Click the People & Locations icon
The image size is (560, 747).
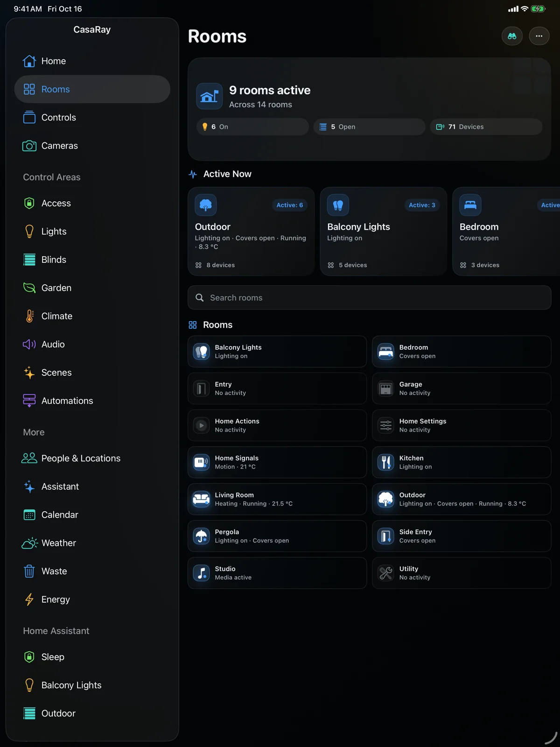[29, 458]
